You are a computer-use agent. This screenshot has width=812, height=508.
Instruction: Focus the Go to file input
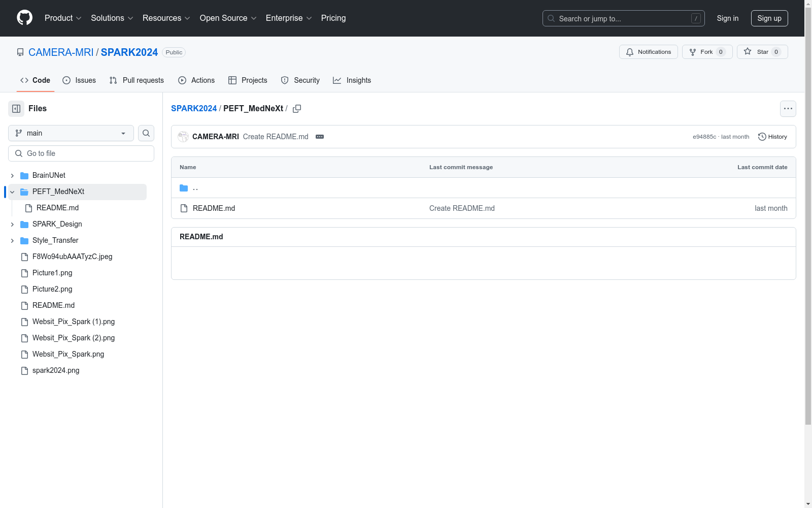(x=81, y=153)
